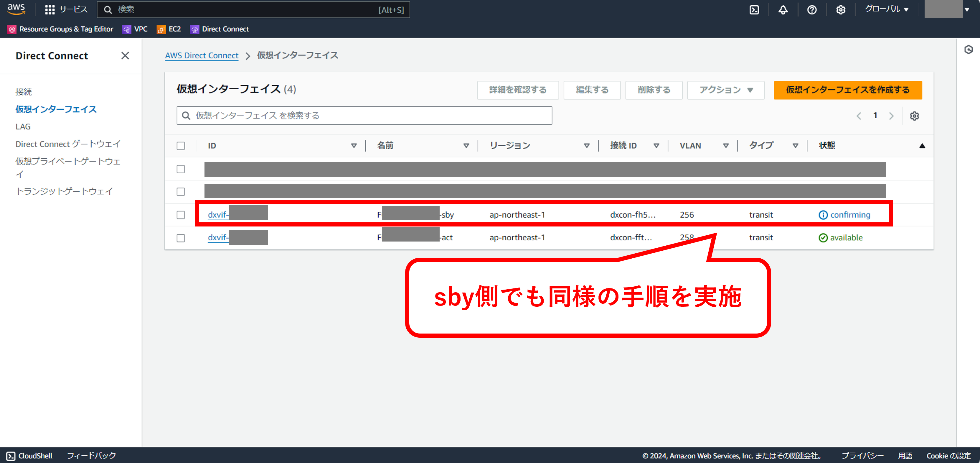Click 詳細を確認する button
The image size is (980, 463).
coord(518,90)
